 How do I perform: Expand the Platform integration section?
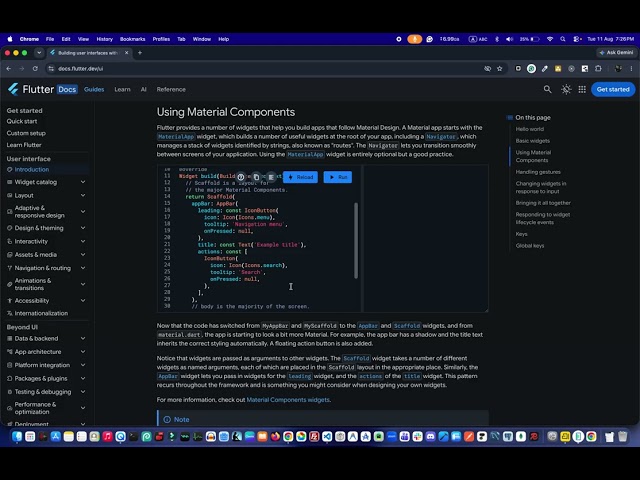click(x=83, y=365)
